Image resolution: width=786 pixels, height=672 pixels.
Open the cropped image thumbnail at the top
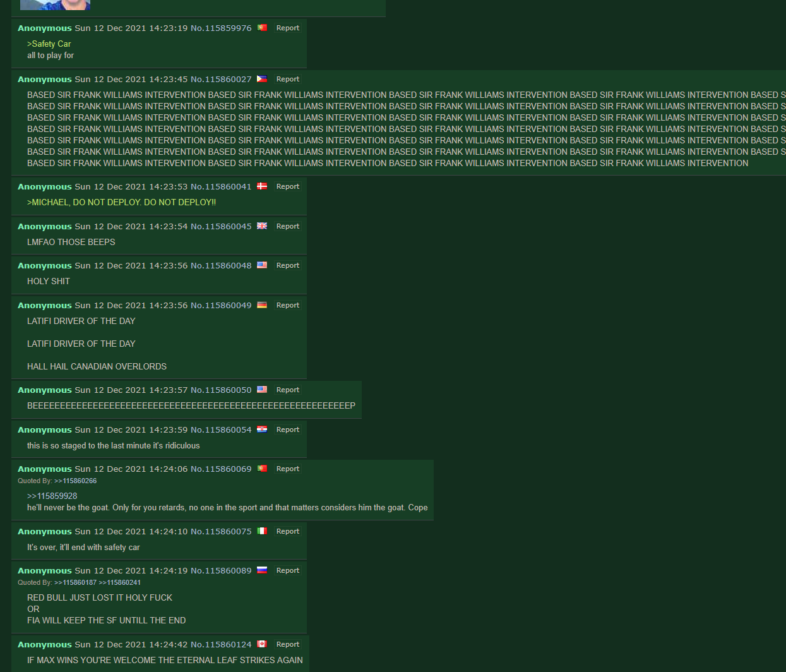[55, 4]
